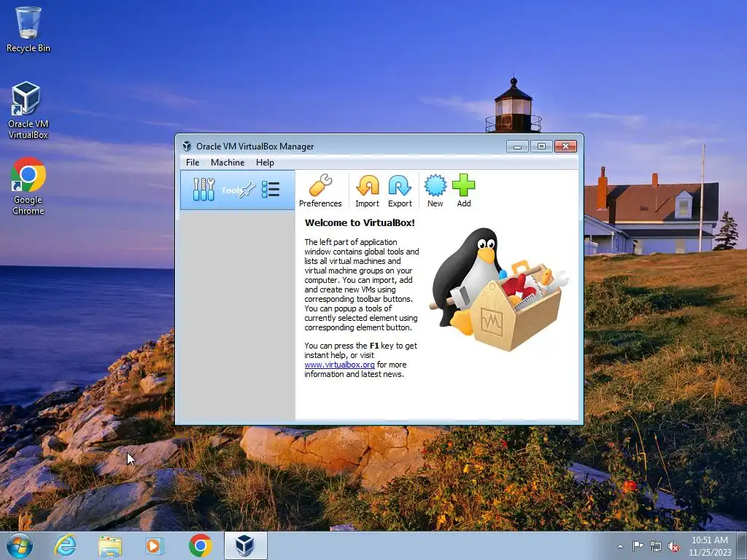Click the network tray icon

(x=656, y=546)
